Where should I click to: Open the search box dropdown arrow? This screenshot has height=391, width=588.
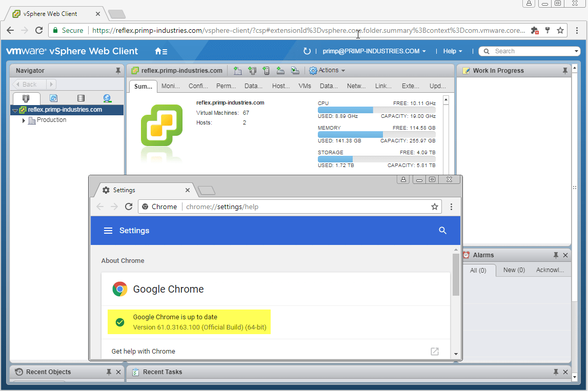(576, 51)
